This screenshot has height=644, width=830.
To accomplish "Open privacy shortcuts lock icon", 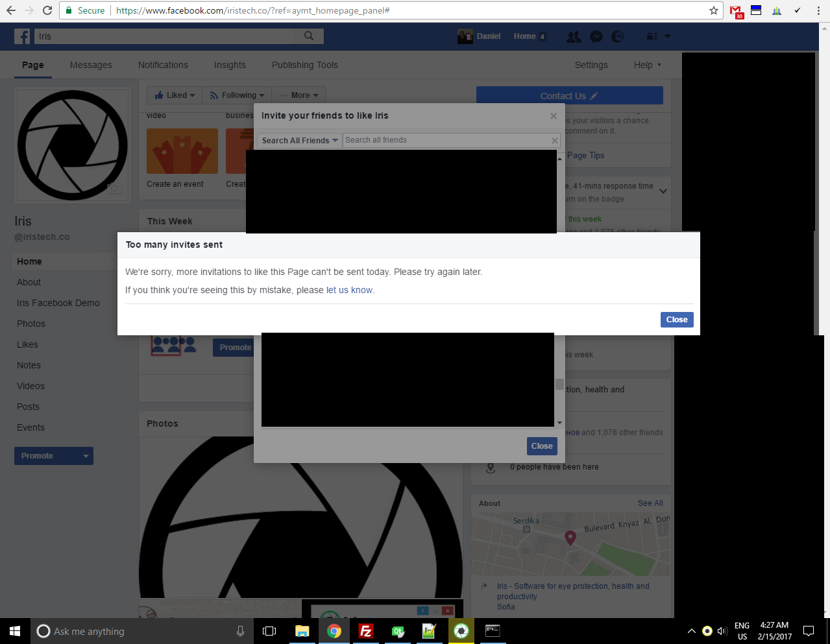I will (x=652, y=37).
